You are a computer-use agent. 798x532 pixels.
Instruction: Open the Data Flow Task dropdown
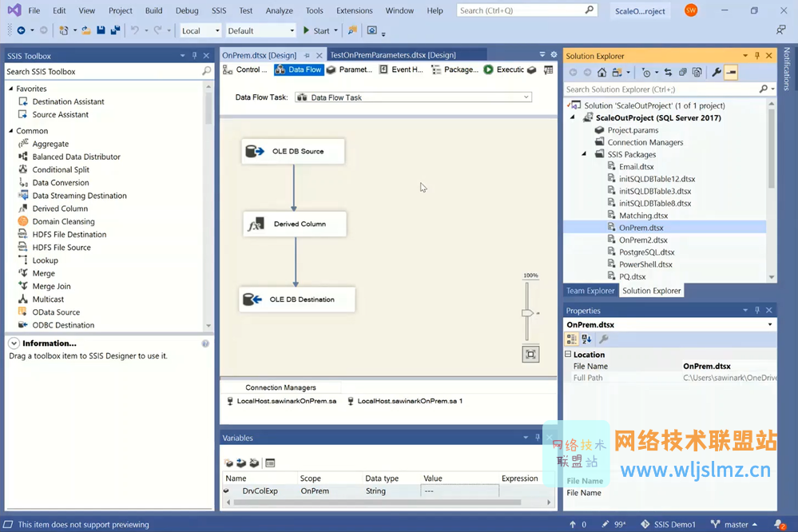(x=526, y=97)
